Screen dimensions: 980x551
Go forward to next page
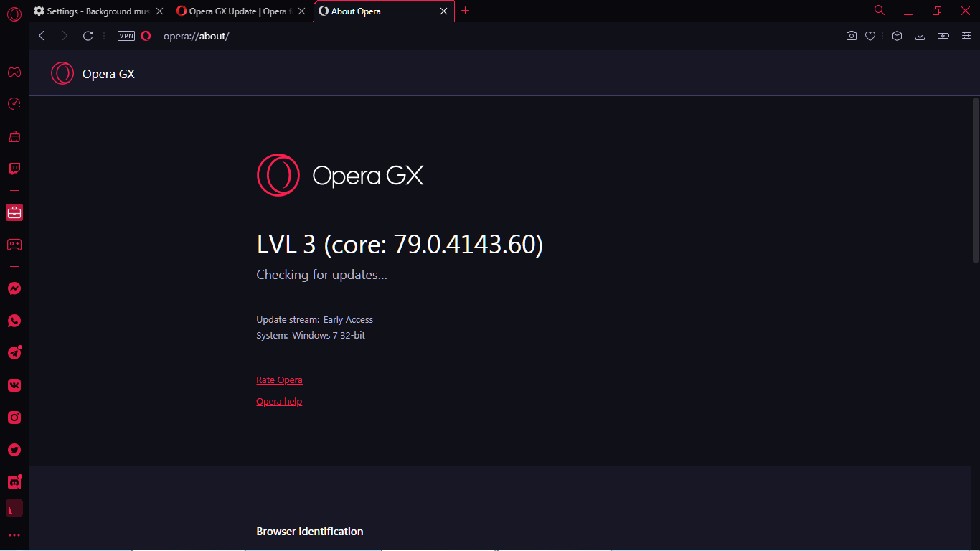65,36
